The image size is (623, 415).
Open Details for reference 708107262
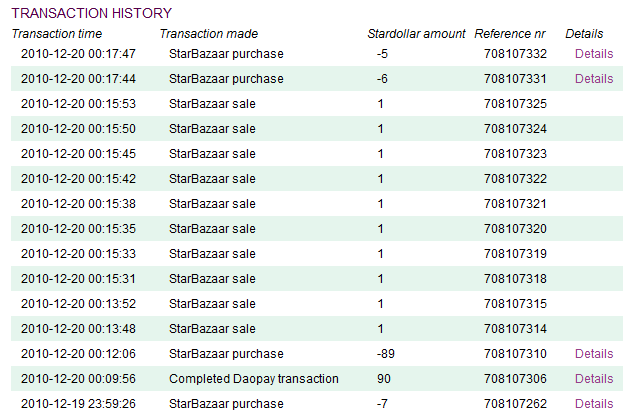click(x=594, y=404)
